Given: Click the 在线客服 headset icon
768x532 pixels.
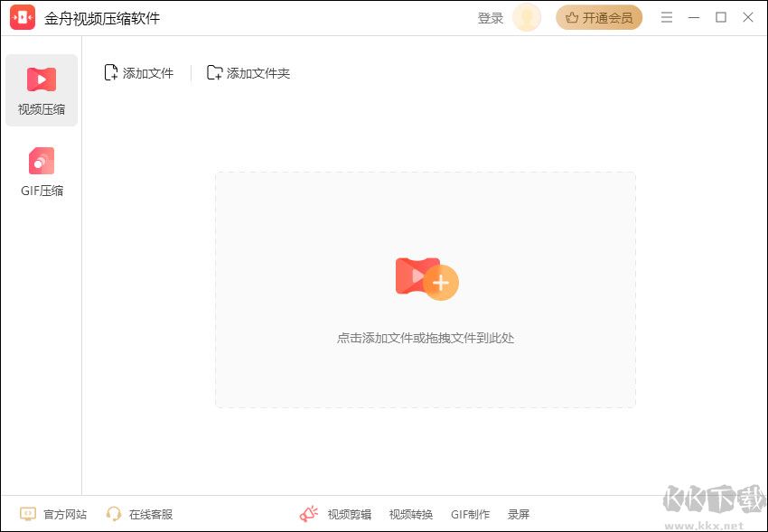Looking at the screenshot, I should 114,513.
